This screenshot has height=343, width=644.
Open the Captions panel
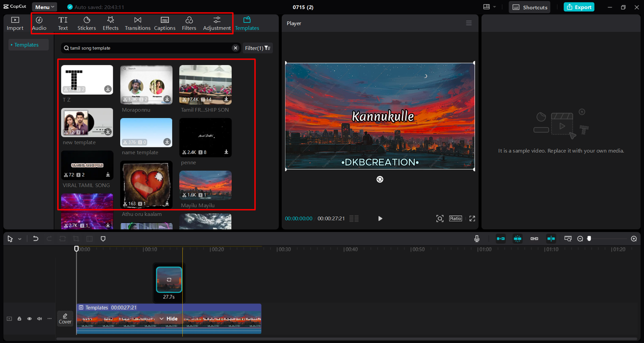point(165,23)
